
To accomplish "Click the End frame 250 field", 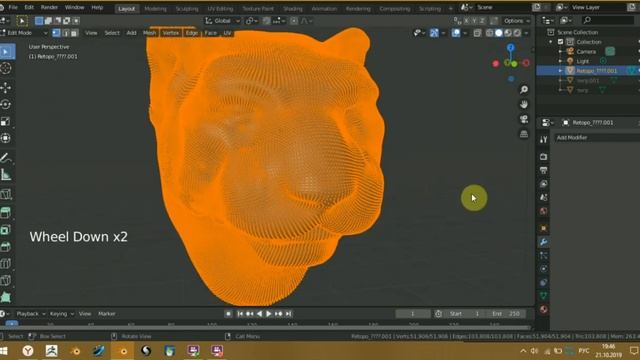I will click(x=507, y=314).
